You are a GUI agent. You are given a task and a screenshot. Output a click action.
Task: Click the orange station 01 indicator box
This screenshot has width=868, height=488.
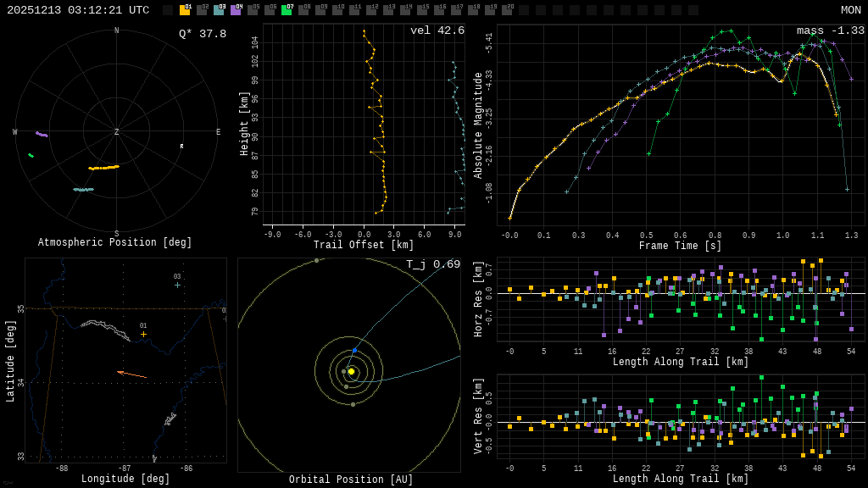pos(185,10)
